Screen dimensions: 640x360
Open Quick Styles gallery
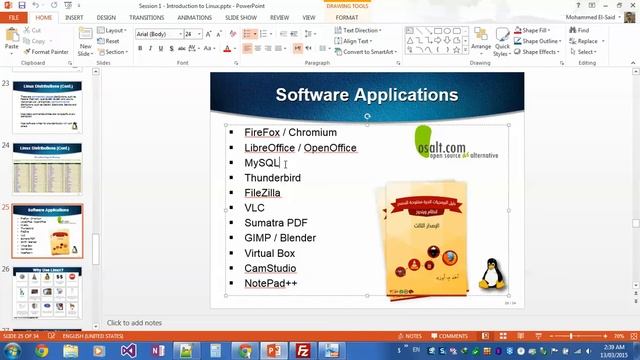(502, 42)
